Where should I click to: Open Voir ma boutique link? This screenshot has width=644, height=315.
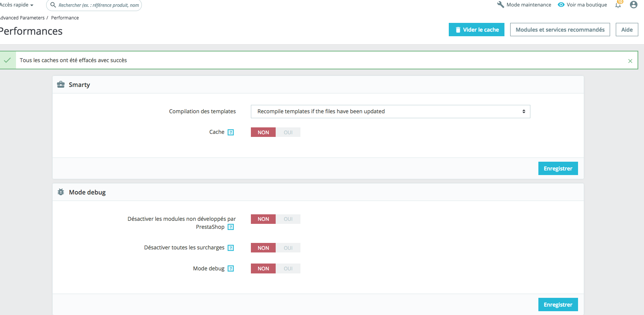tap(582, 5)
